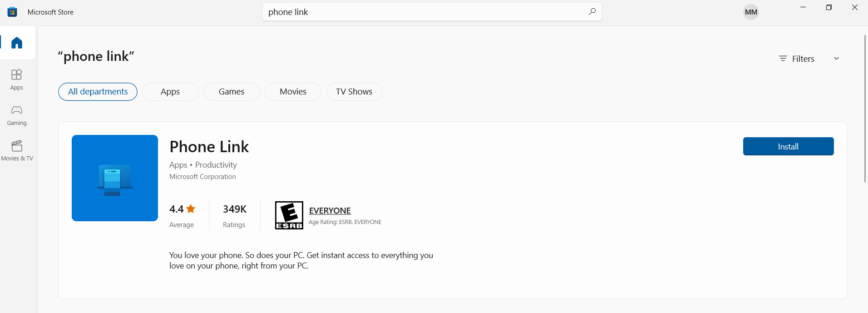Open the Phone Link title

(x=209, y=147)
